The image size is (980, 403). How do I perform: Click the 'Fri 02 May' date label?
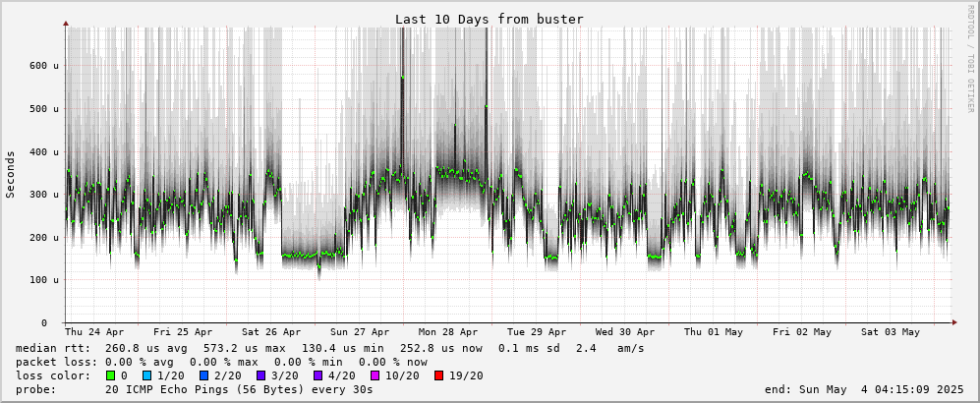802,332
